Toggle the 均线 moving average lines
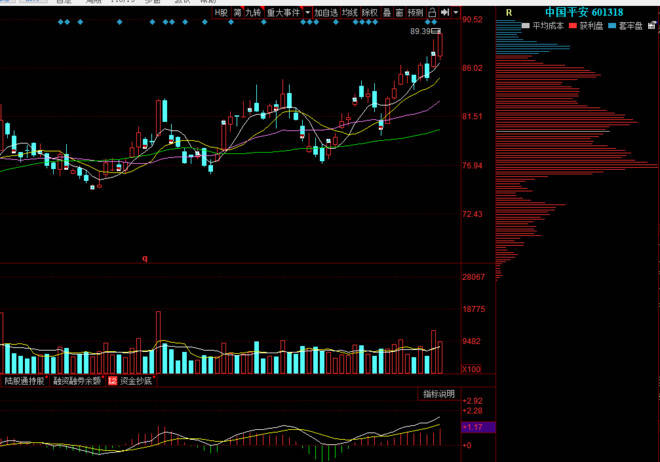Screen dimensions: 660x462 point(349,12)
